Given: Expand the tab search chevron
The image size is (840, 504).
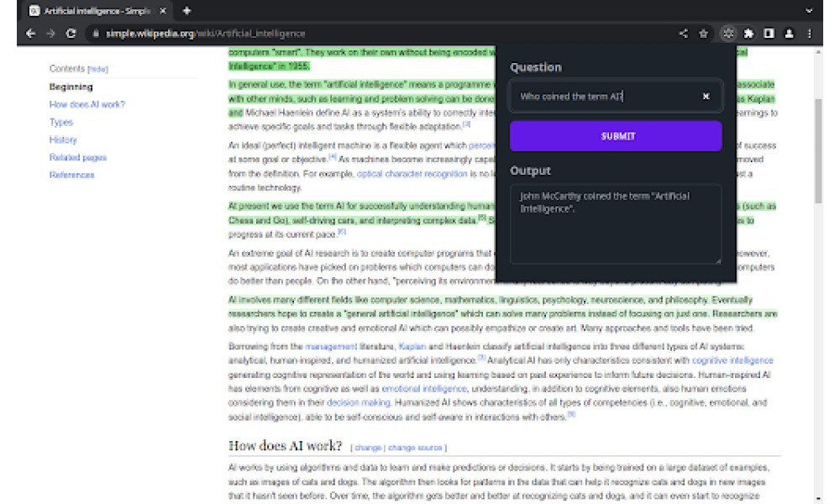Looking at the screenshot, I should pyautogui.click(x=809, y=10).
